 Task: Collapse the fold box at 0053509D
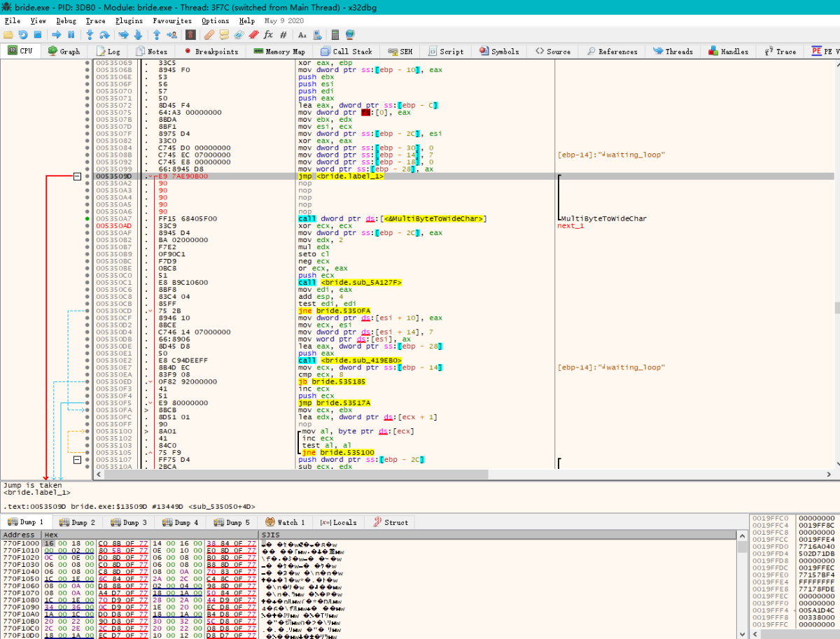(x=77, y=176)
